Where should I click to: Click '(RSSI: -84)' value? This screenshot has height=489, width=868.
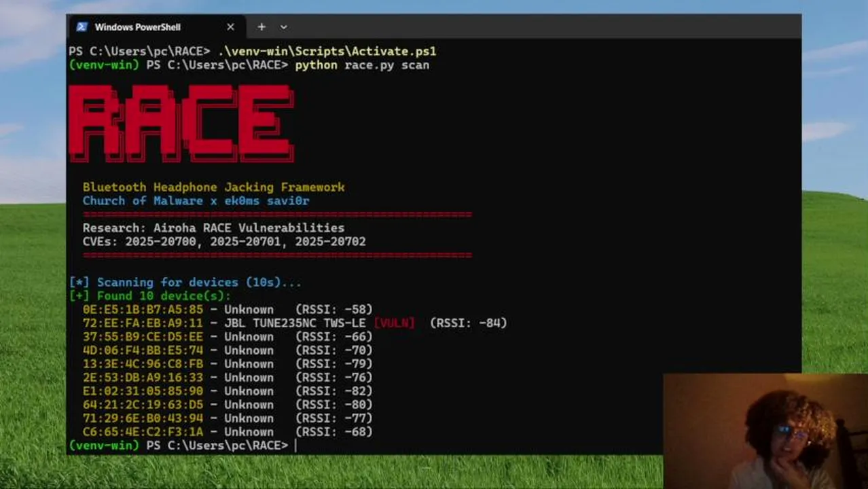[x=469, y=323]
